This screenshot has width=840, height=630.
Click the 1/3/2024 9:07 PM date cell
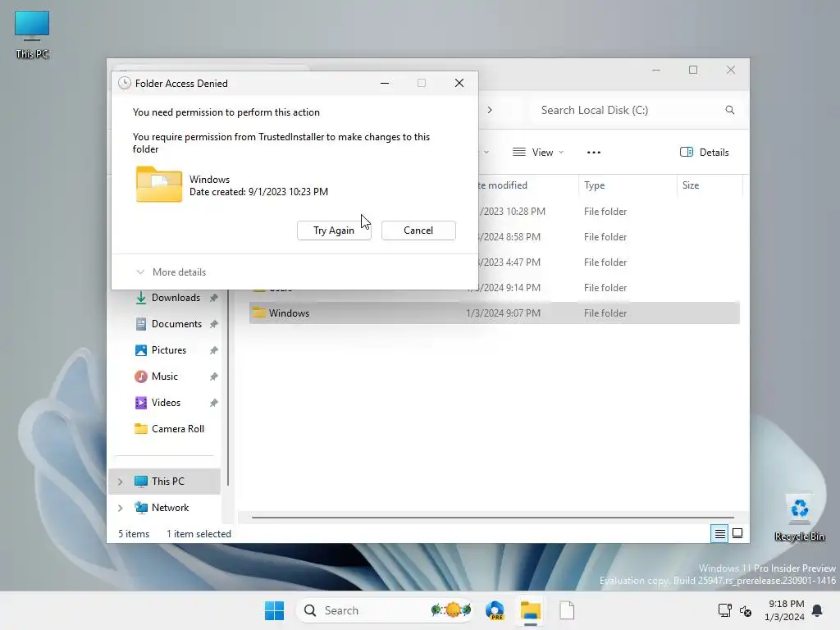(503, 313)
